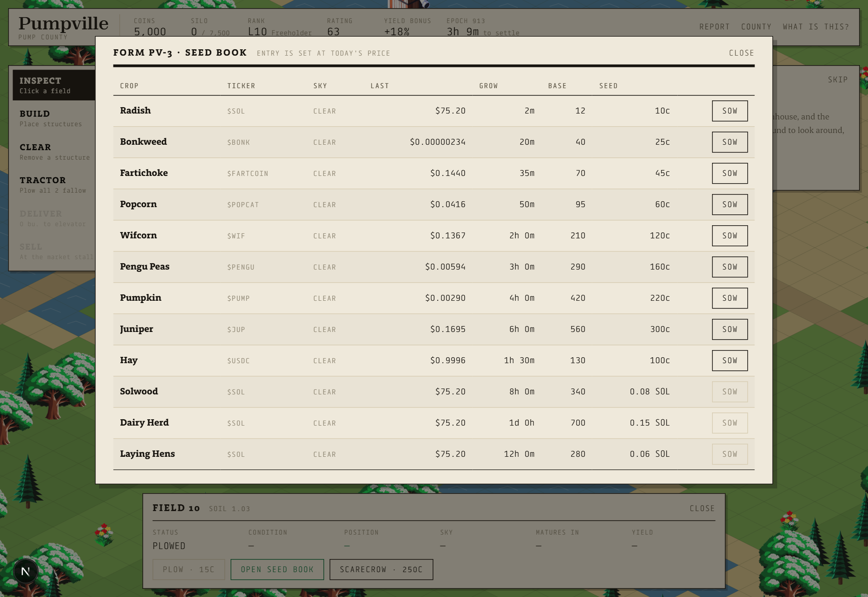Click the $0.1367 Wifcorn price
The image size is (868, 597).
tap(448, 236)
